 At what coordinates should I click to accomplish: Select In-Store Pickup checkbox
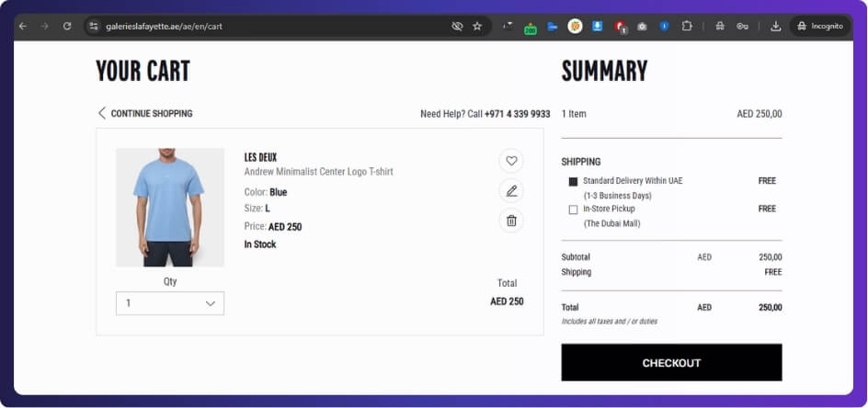[x=573, y=210]
